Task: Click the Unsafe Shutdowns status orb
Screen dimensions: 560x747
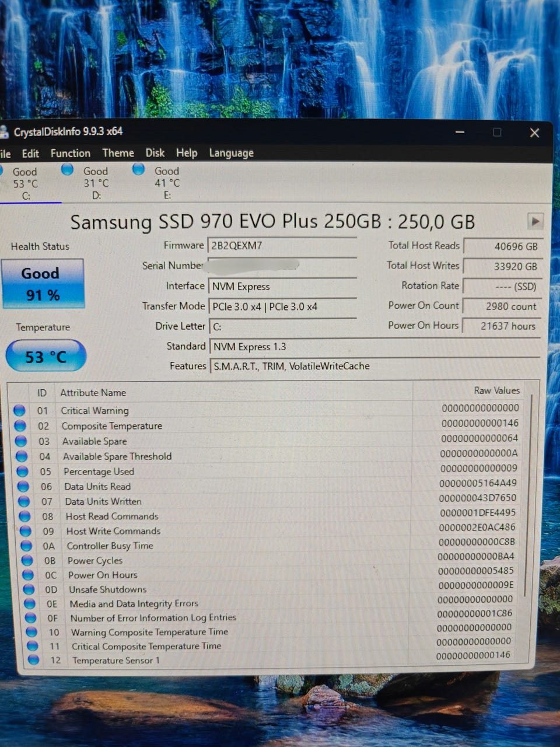Action: 29,589
